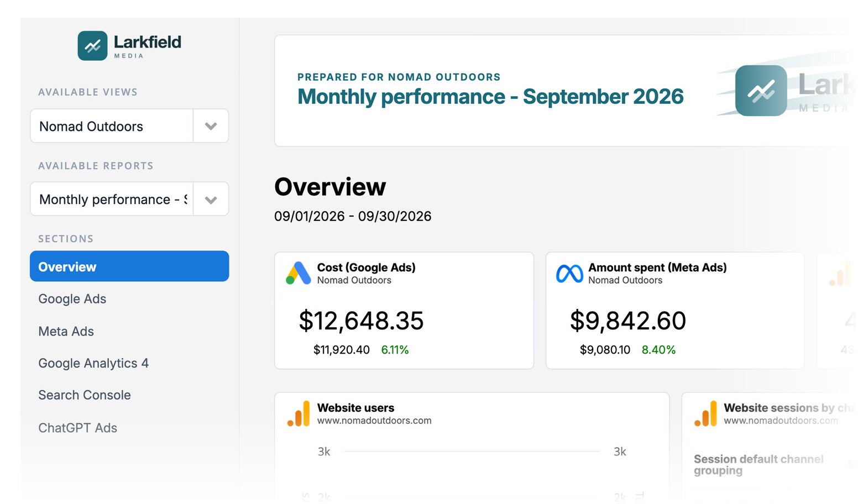Click the date range 09/01/2026 - 09/30/2026
The image size is (858, 504).
[353, 216]
